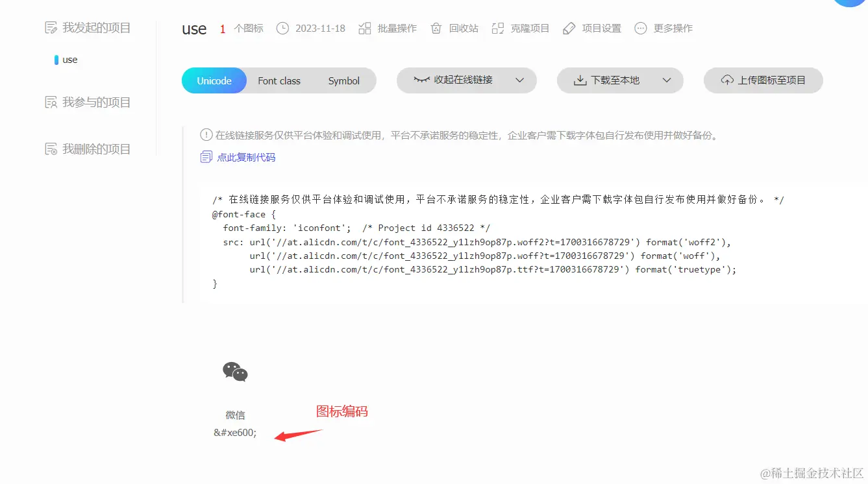Click the download icon on 下载至本地
This screenshot has height=484, width=868.
(580, 80)
